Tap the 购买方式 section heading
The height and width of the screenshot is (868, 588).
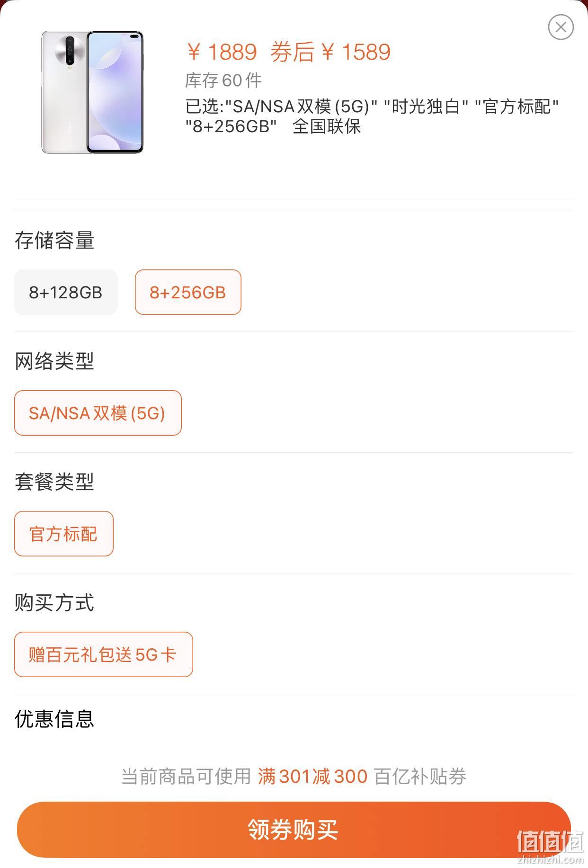coord(54,603)
